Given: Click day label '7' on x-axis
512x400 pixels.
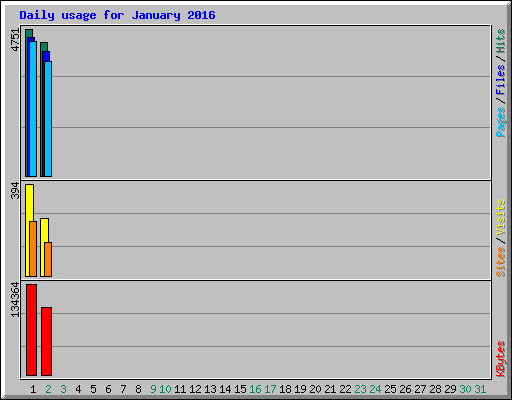Looking at the screenshot, I should point(123,389).
